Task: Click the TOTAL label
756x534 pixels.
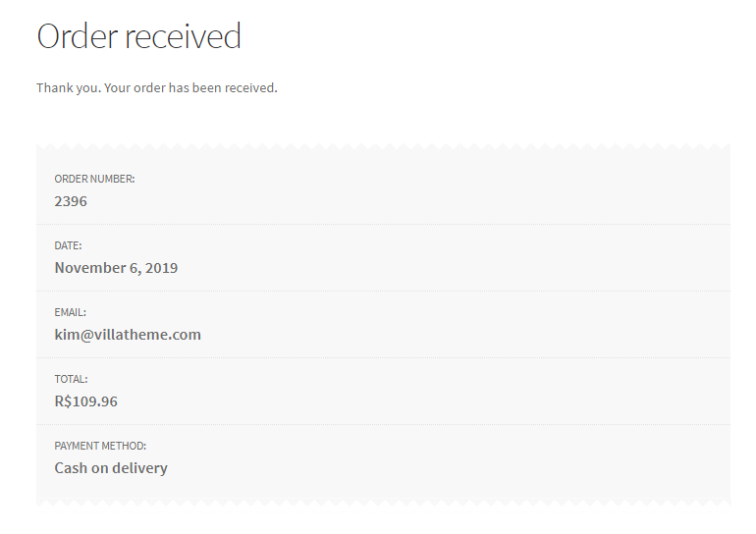Action: [x=71, y=379]
